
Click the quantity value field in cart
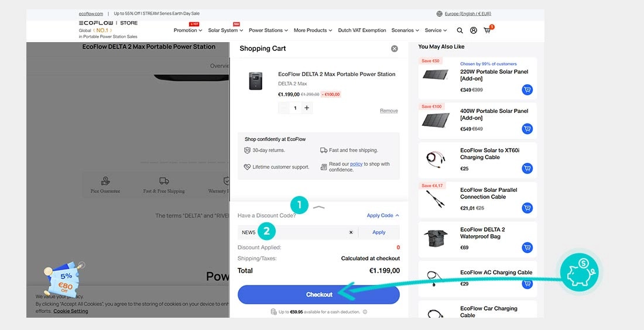pyautogui.click(x=295, y=108)
